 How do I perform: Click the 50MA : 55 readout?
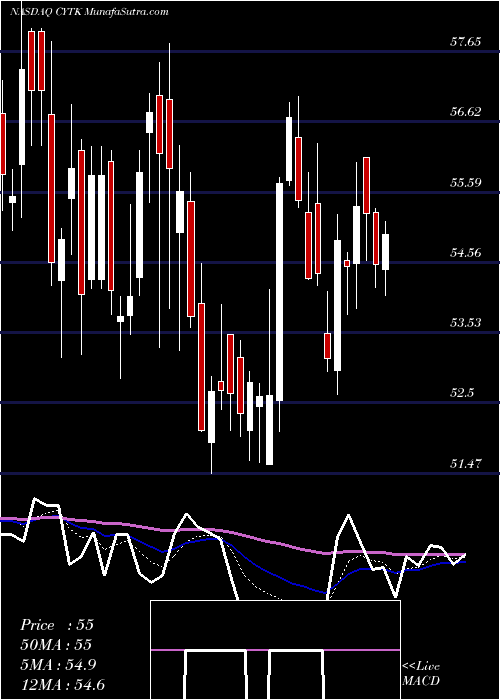click(56, 645)
